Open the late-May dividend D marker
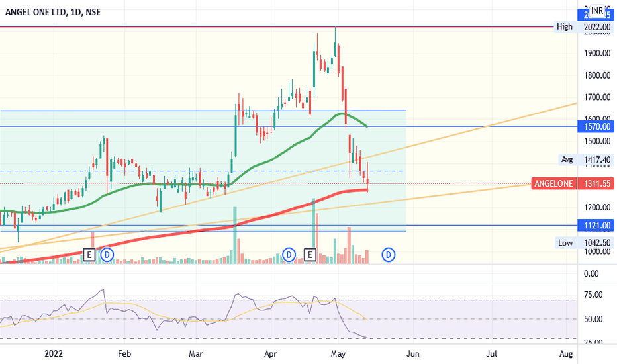 389,255
